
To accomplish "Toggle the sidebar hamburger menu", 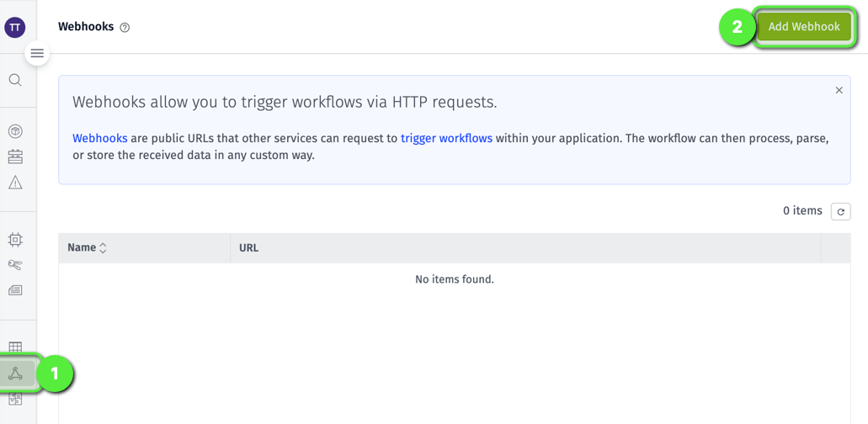I will [37, 53].
